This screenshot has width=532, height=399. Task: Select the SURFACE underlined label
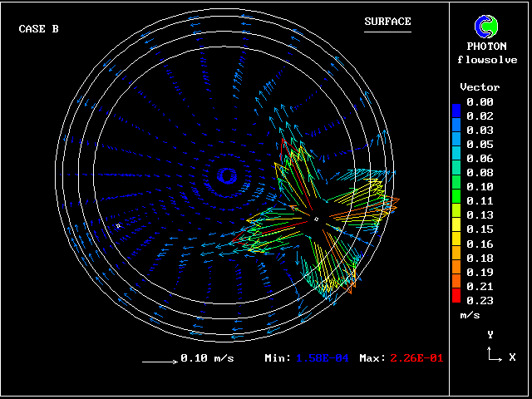coord(387,22)
